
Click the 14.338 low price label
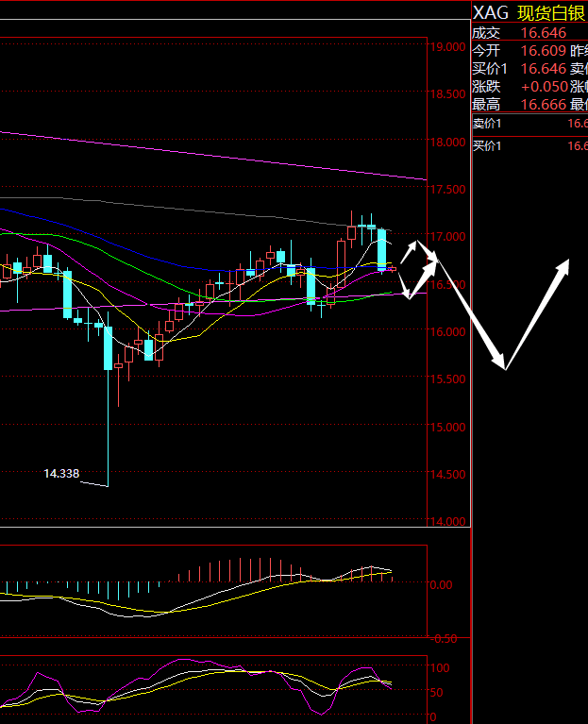[x=61, y=474]
